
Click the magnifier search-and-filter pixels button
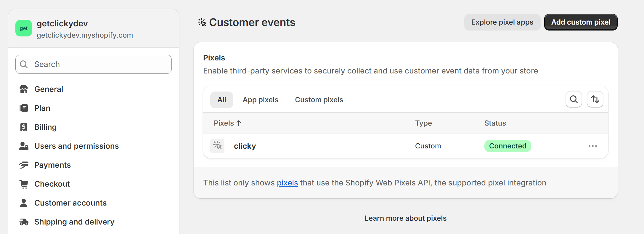[x=574, y=99]
